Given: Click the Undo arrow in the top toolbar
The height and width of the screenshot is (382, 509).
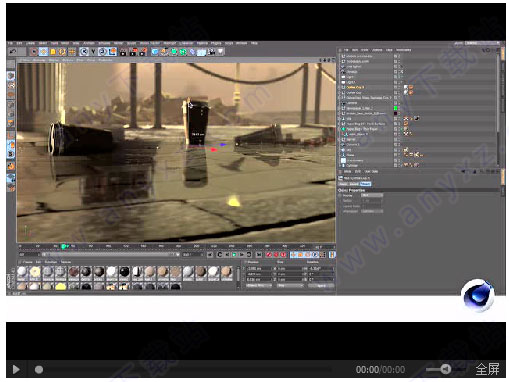Looking at the screenshot, I should [x=13, y=52].
